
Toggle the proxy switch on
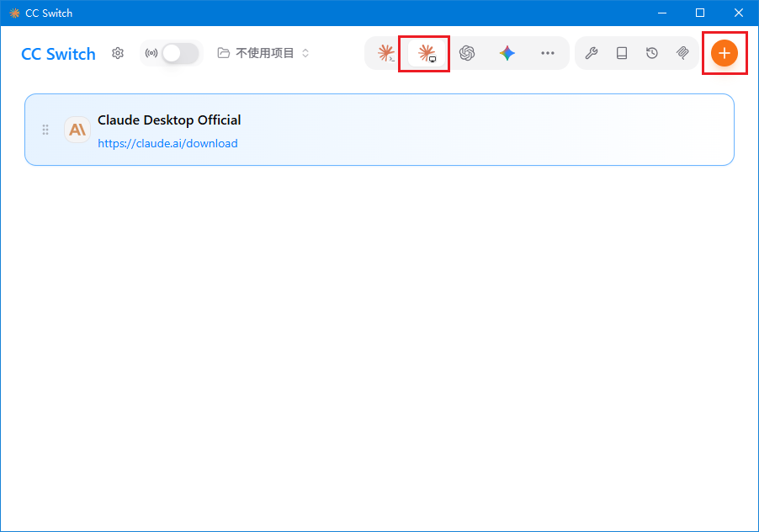(x=180, y=53)
